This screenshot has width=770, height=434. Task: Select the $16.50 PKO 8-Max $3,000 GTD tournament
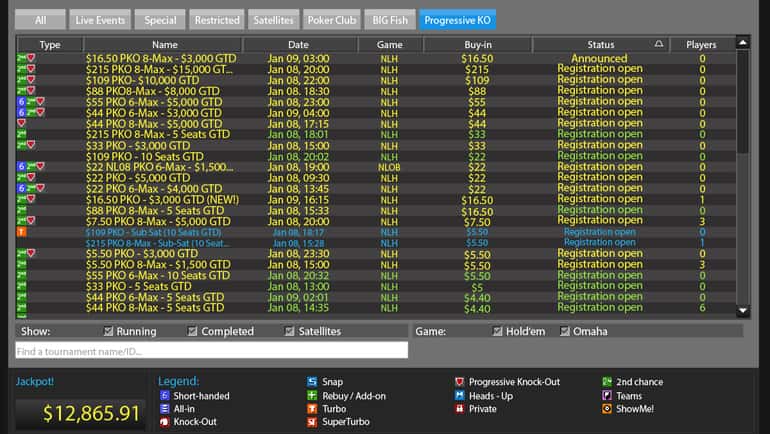(x=158, y=59)
